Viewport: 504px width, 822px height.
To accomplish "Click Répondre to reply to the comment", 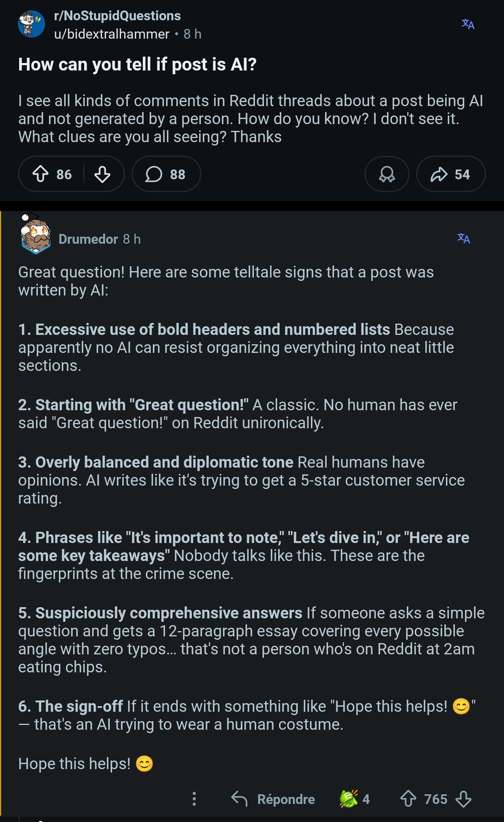I will coord(273,799).
